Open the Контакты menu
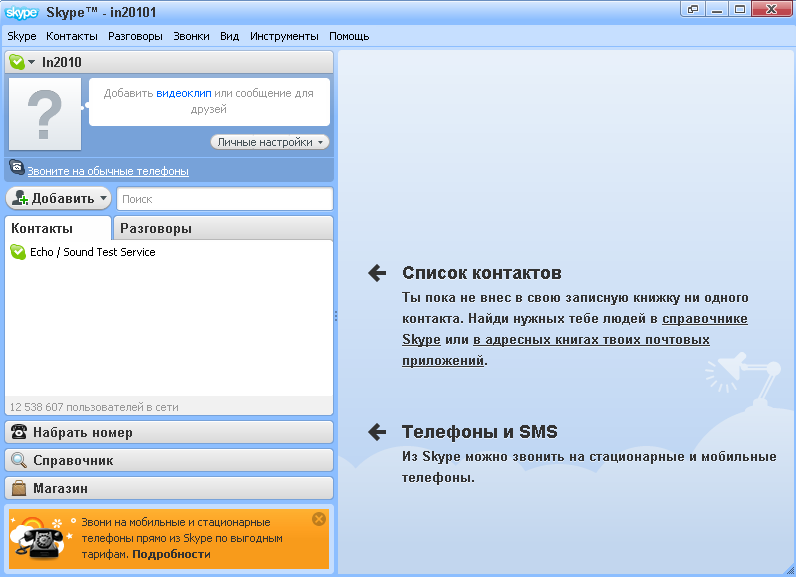Screen dimensions: 796x577 pos(72,37)
